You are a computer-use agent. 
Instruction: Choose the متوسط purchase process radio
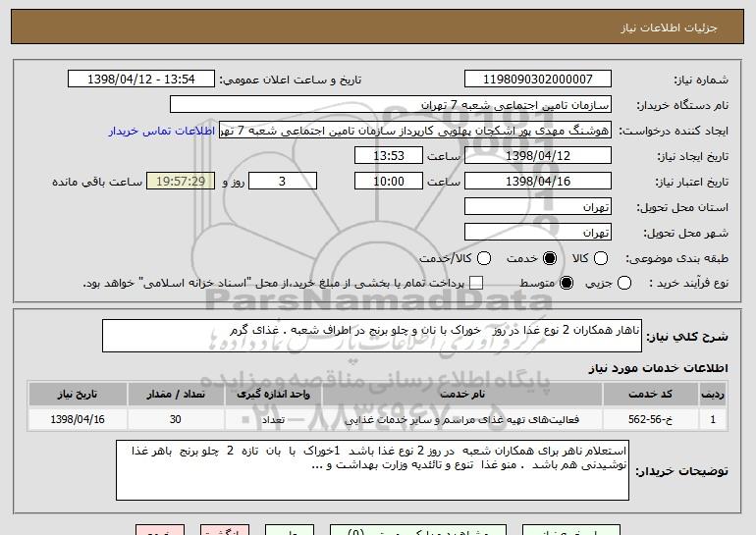(567, 283)
